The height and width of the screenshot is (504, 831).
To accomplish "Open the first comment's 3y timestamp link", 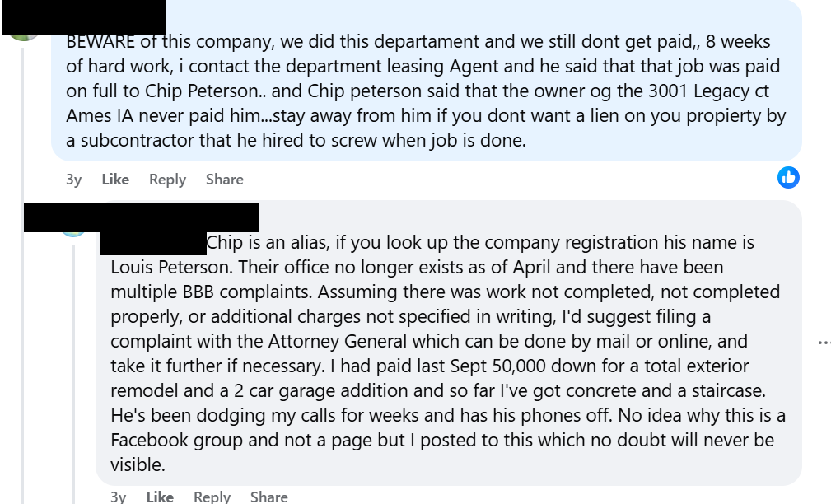I will pos(72,179).
